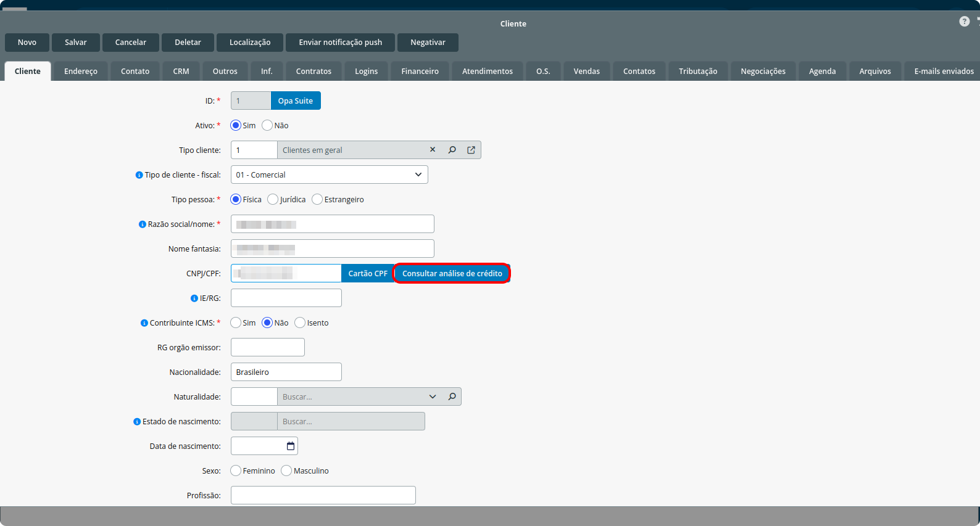Switch to the O.S. tab
980x526 pixels.
(x=543, y=71)
